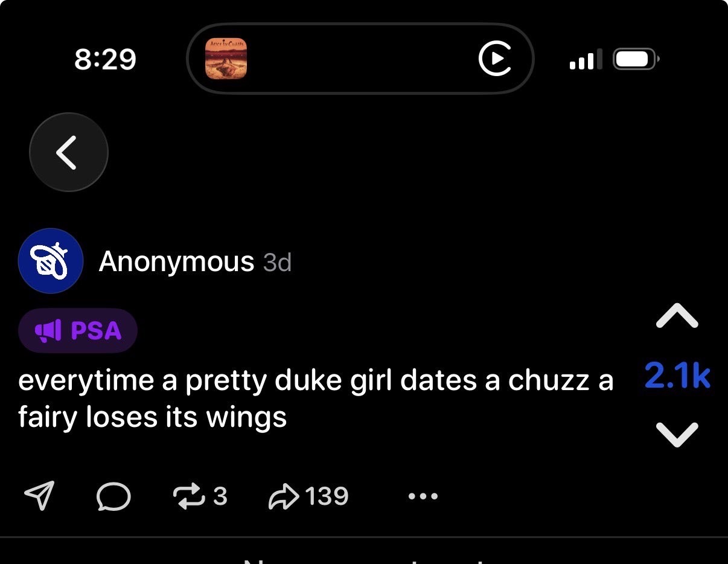Tap the playback icon in Dynamic Island

pyautogui.click(x=495, y=59)
